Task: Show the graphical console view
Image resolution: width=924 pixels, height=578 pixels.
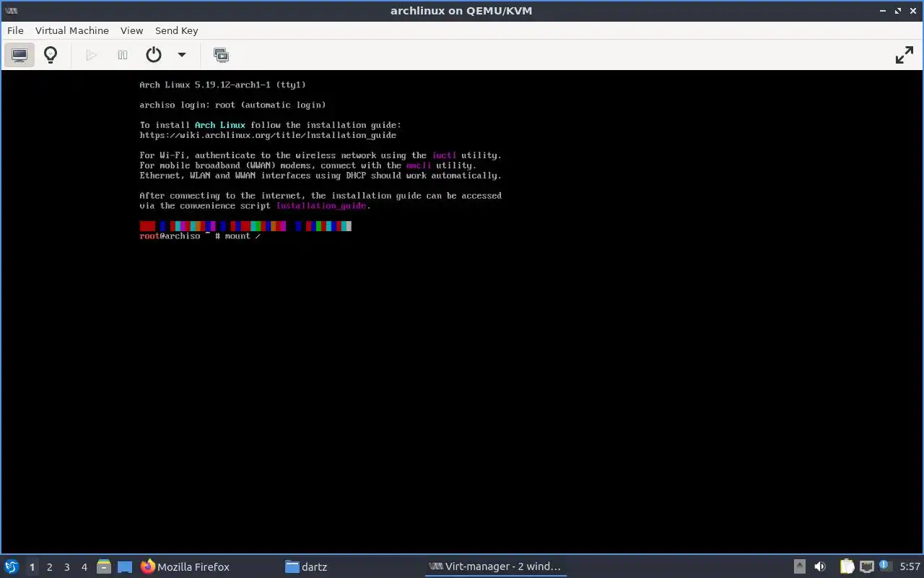Action: click(19, 55)
